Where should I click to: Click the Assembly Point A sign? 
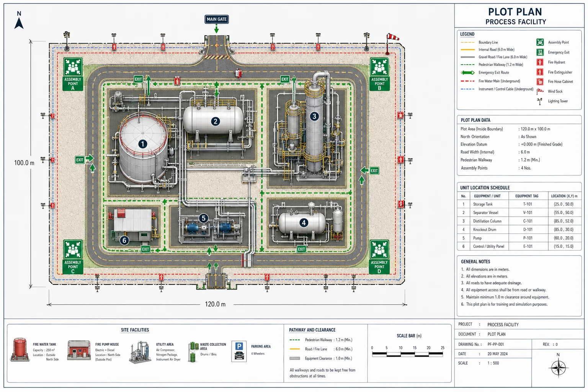[x=73, y=74]
